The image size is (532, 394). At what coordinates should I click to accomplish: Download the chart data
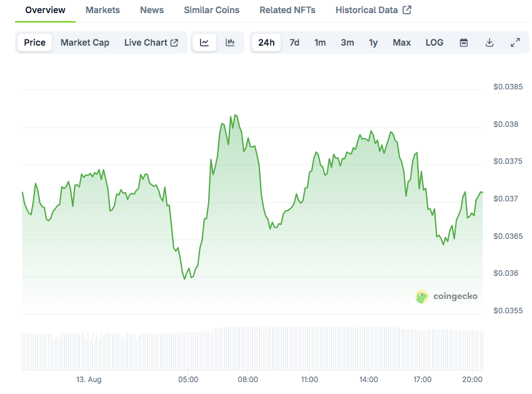pyautogui.click(x=489, y=43)
